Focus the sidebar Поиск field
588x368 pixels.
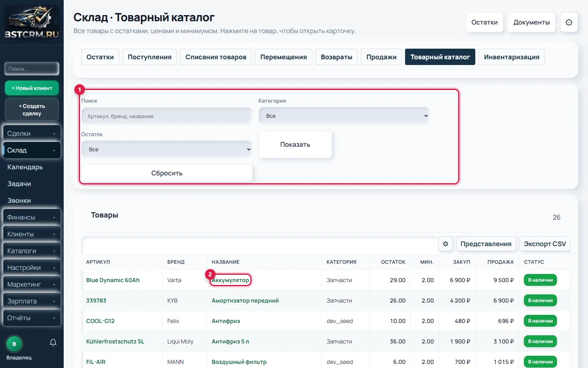(x=32, y=69)
